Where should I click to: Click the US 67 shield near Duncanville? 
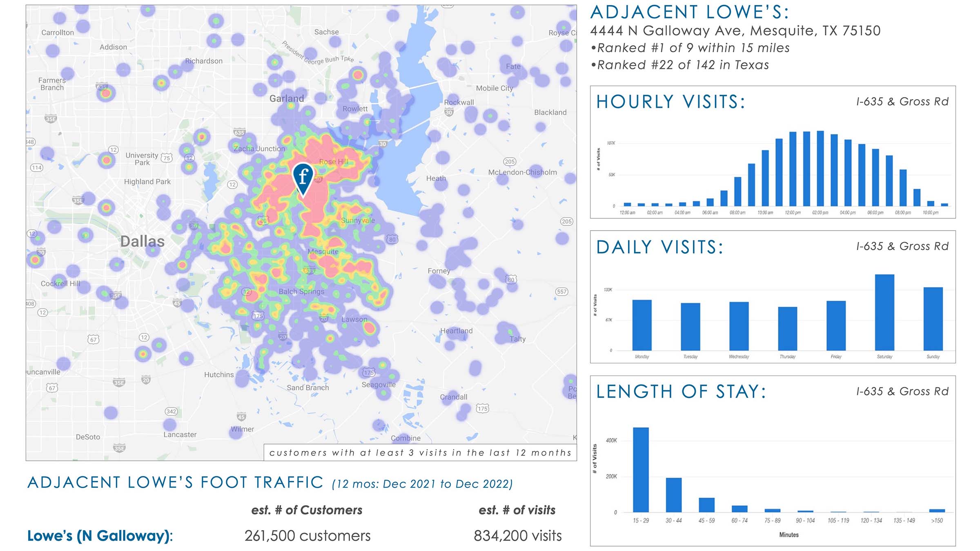[52, 388]
